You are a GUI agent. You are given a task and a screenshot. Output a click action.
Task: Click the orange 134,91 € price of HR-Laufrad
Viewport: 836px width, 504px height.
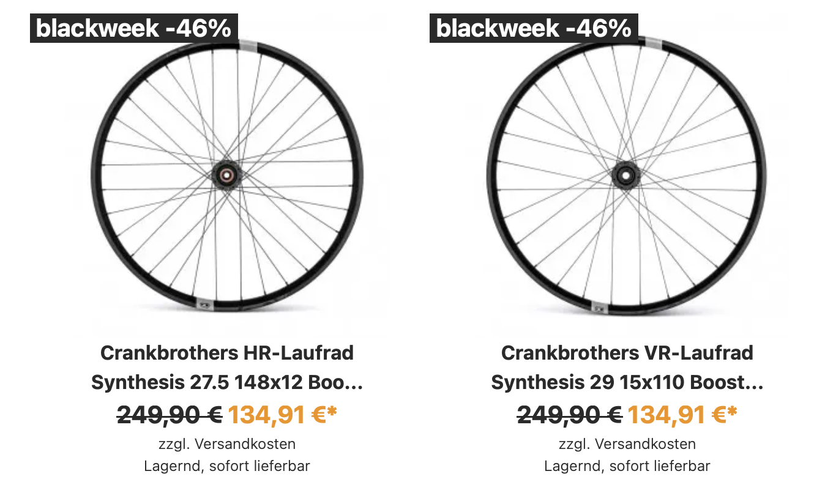283,415
